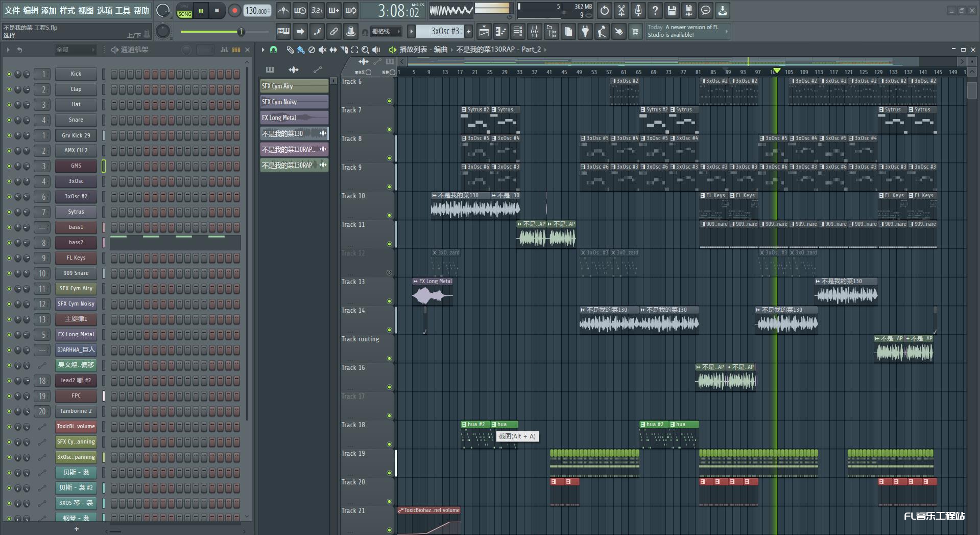Toggle the metronome

click(x=283, y=10)
